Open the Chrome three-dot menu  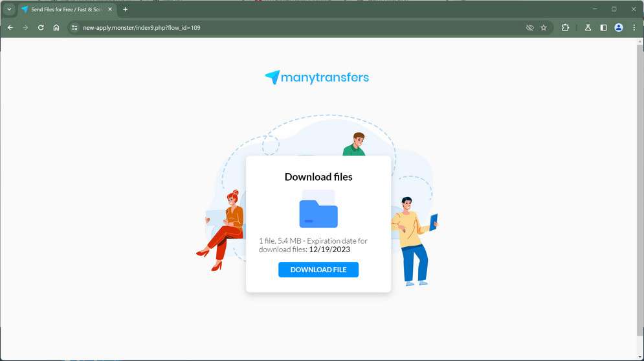pos(634,28)
